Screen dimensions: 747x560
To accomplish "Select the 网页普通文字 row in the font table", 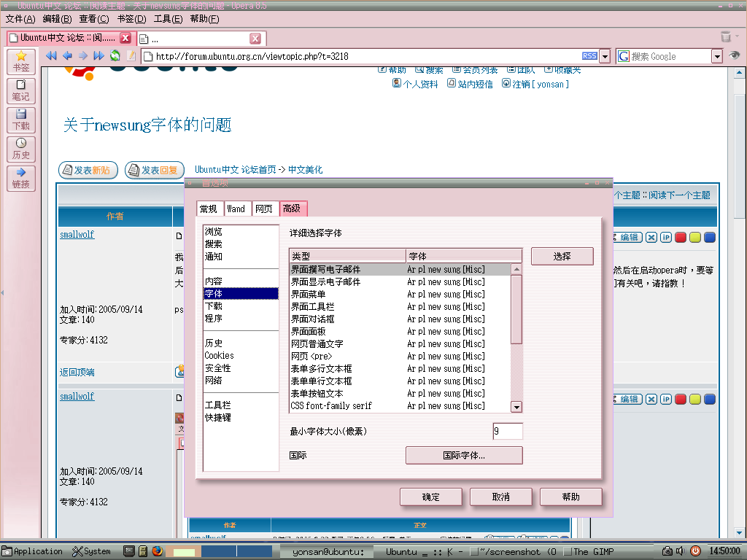I will click(400, 344).
